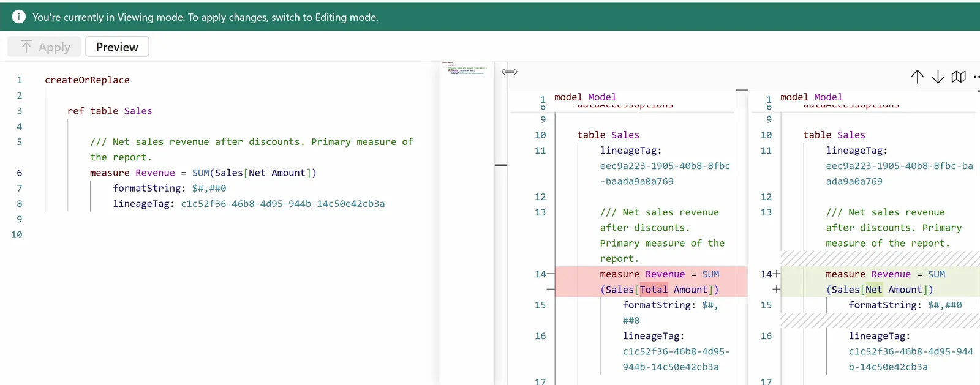Click 'table Sales' in modified diff pane
980x385 pixels.
tap(834, 135)
